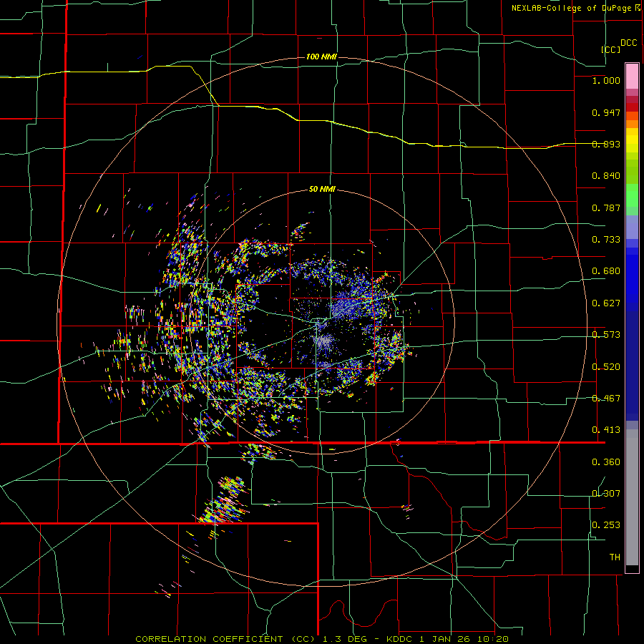This screenshot has height=644, width=644.
Task: Click the 0.627 scale value
Action: [x=606, y=303]
